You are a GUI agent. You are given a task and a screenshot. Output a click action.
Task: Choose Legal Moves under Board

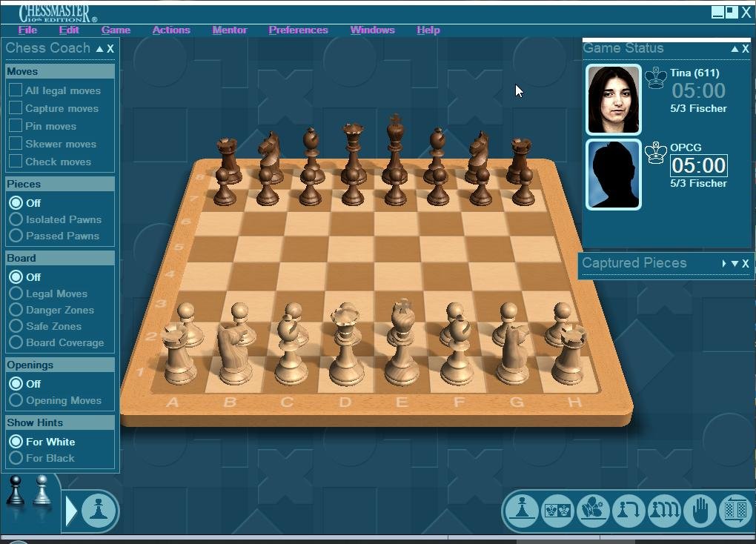16,293
